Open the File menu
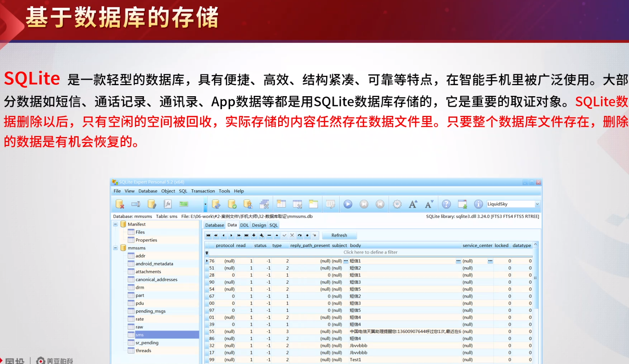 coord(117,191)
